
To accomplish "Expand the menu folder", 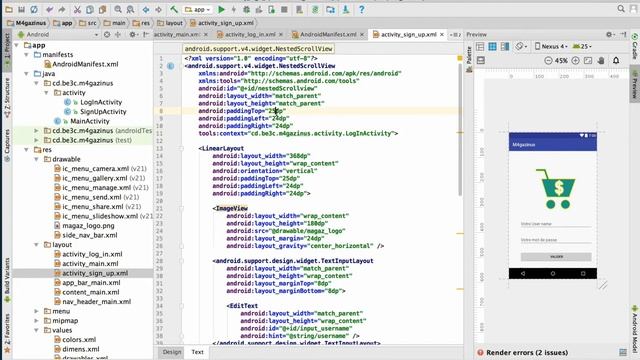I will 36,311.
